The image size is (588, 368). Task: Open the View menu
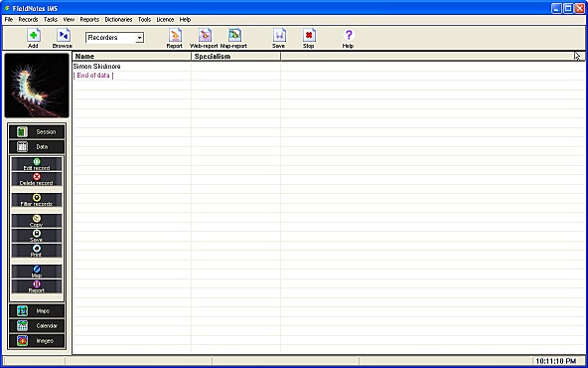pos(69,20)
